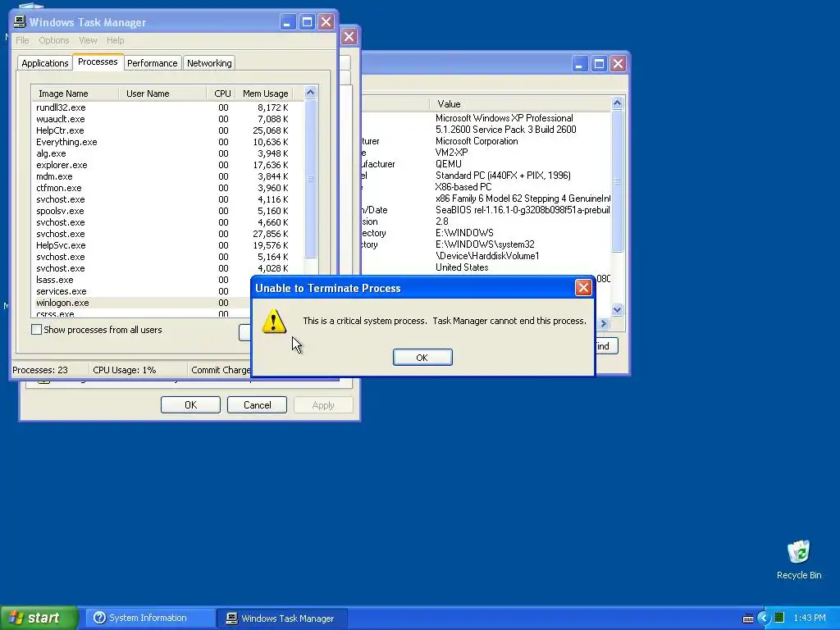Sort processes by Mem Usage column header
This screenshot has height=630, width=840.
265,94
